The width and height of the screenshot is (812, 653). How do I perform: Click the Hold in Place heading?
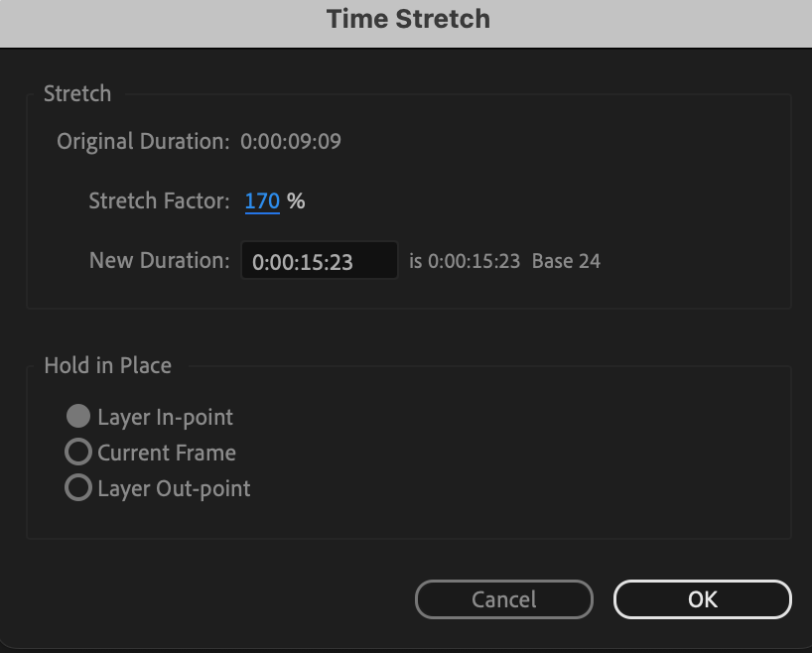coord(107,365)
